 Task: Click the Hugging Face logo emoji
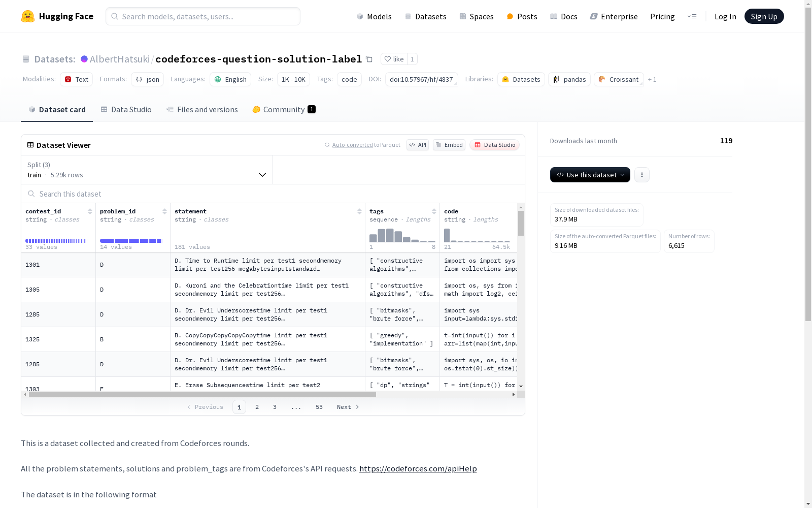point(28,16)
